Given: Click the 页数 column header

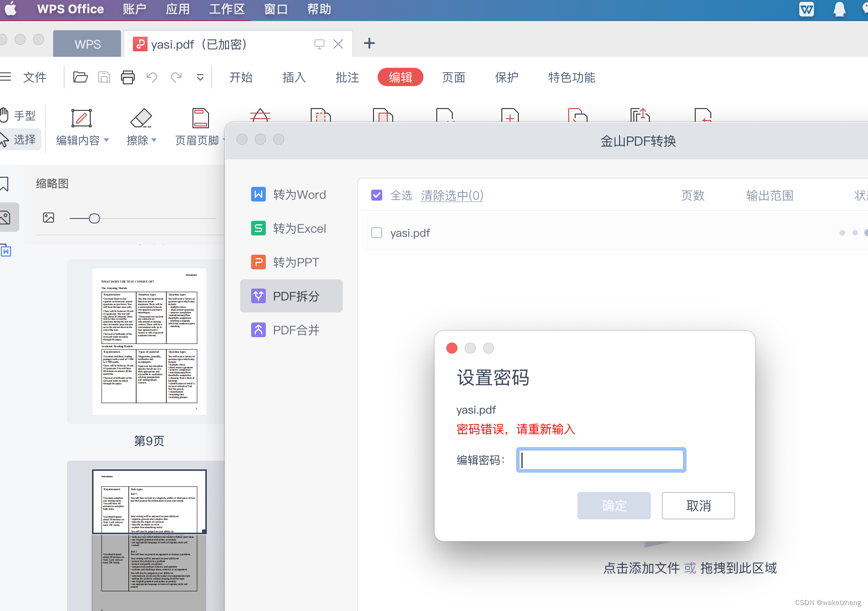Looking at the screenshot, I should coord(693,196).
